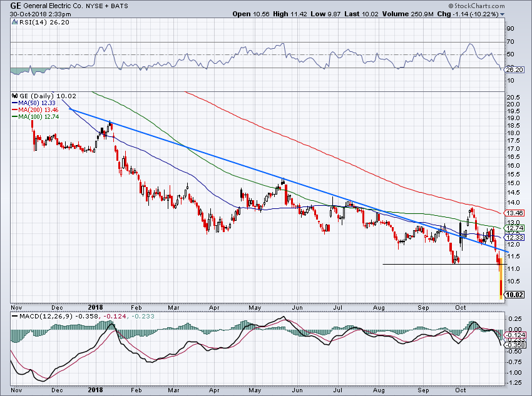The width and height of the screenshot is (532, 396).
Task: Open the StockCharts.com copyright link
Action: [x=477, y=6]
